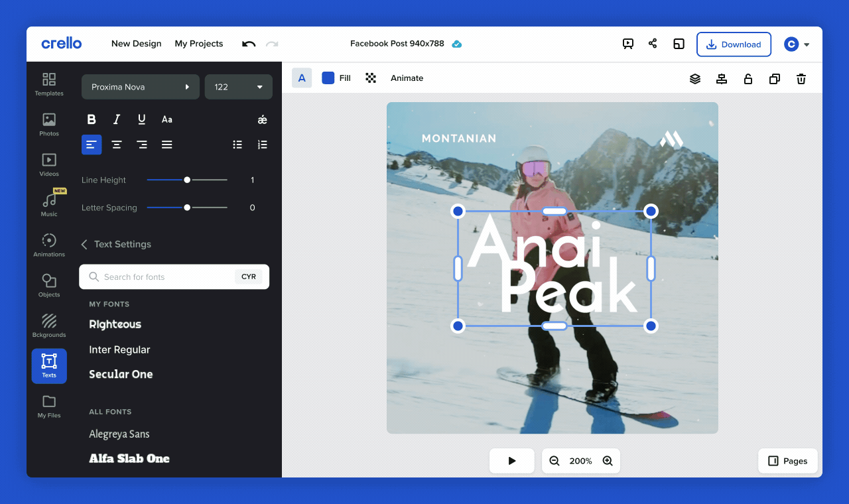This screenshot has height=504, width=849.
Task: Click the Download button
Action: pos(734,44)
